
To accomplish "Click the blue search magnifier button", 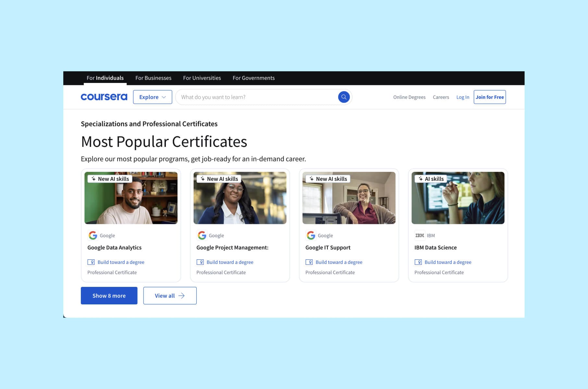I will (x=344, y=97).
